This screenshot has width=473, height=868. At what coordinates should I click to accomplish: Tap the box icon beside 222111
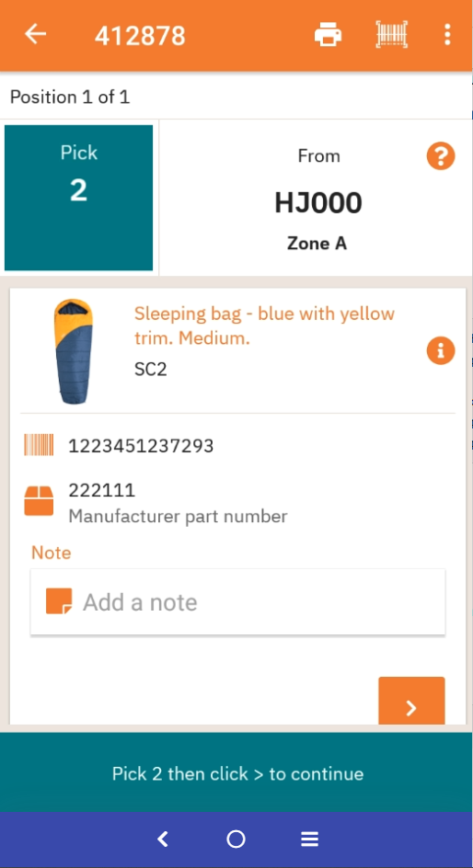click(39, 501)
